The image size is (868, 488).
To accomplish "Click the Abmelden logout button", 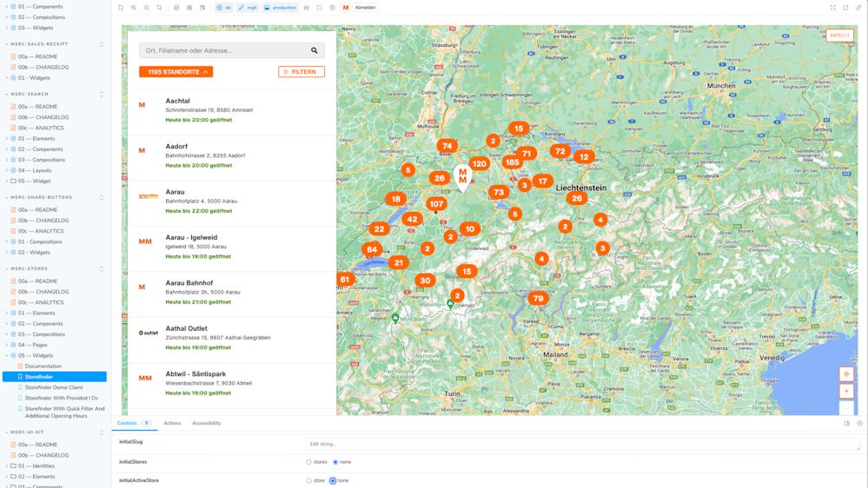I will point(360,8).
